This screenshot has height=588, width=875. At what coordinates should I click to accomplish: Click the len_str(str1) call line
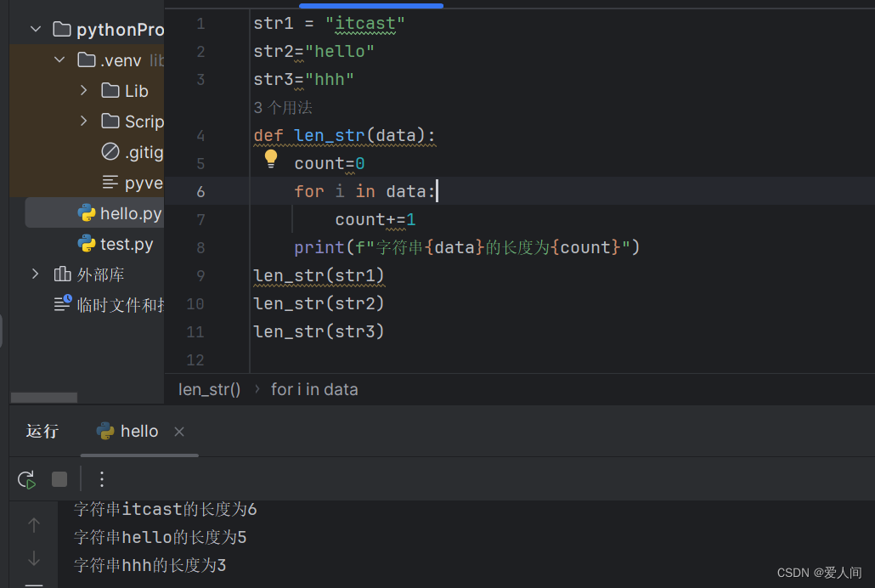tap(319, 275)
